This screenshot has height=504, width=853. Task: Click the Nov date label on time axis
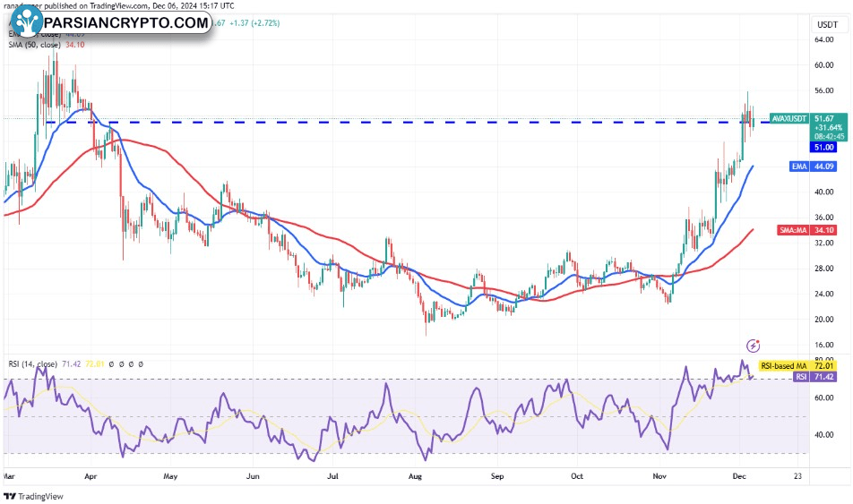[659, 476]
